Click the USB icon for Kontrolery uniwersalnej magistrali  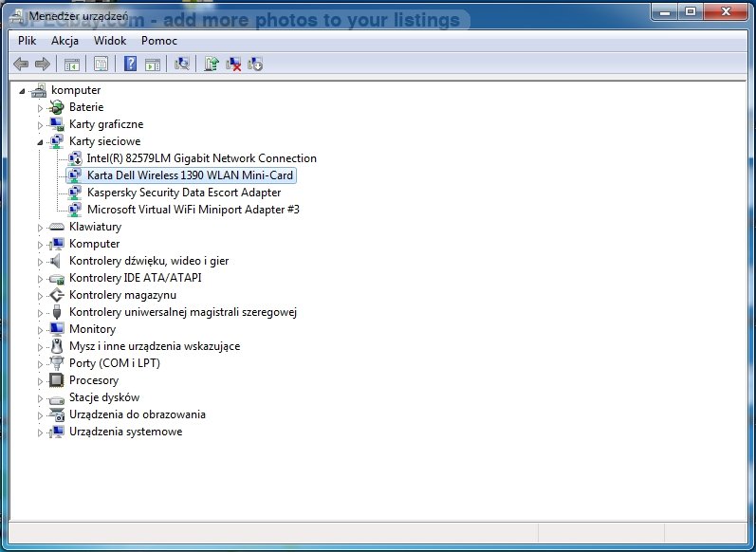[56, 312]
